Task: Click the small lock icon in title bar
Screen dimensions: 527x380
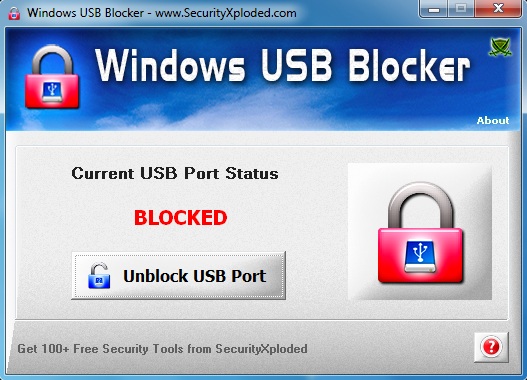Action: tap(14, 13)
